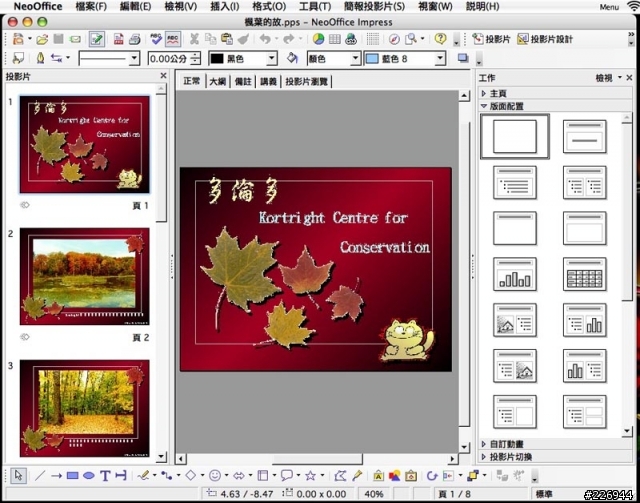Insert a table icon

point(335,39)
